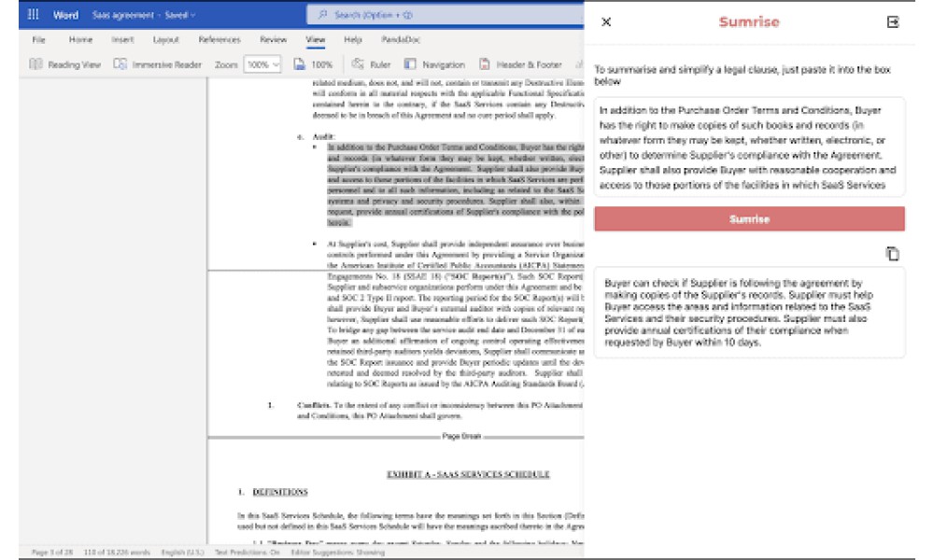Click the exit icon in the Sumrise panel header
This screenshot has height=560, width=934.
click(892, 22)
